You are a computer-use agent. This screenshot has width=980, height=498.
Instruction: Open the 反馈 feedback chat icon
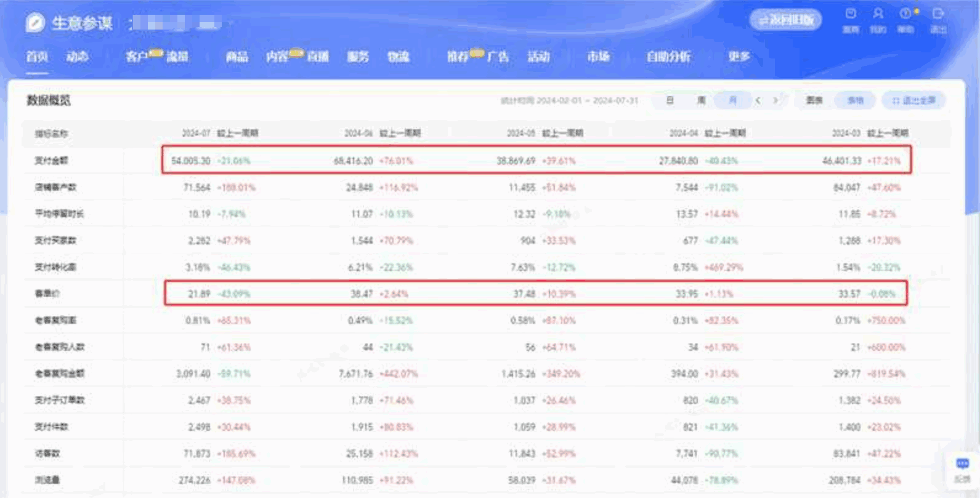(x=962, y=465)
